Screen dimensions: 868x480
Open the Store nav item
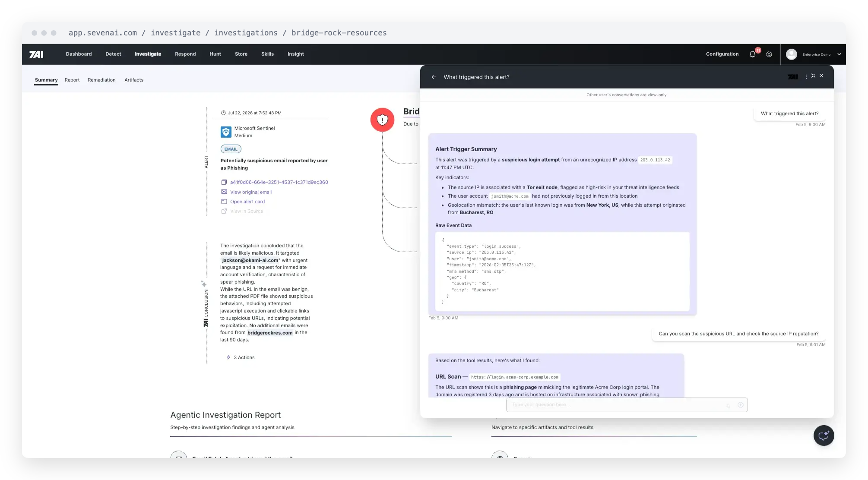tap(241, 54)
